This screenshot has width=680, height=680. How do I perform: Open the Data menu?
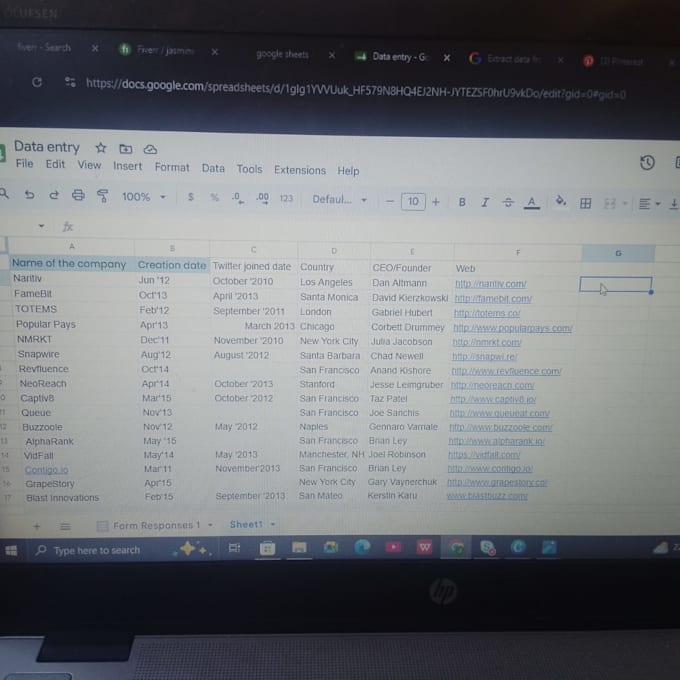pyautogui.click(x=213, y=168)
